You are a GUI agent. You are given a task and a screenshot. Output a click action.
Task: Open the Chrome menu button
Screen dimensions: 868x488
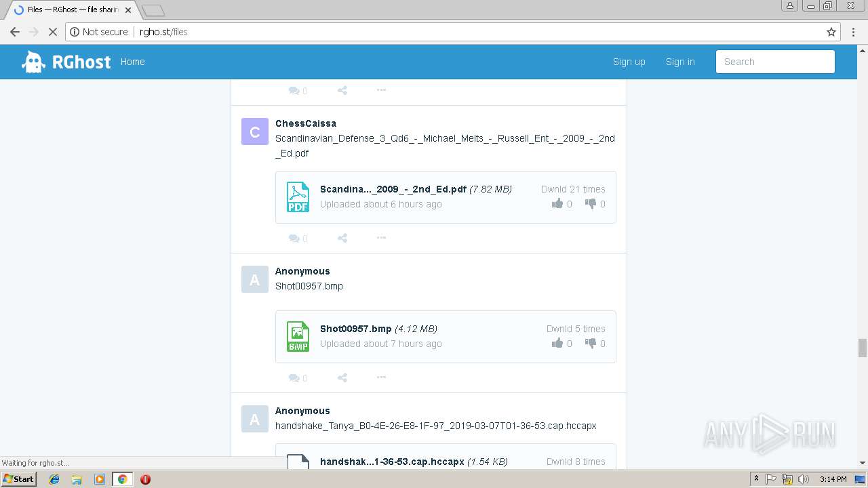(853, 32)
